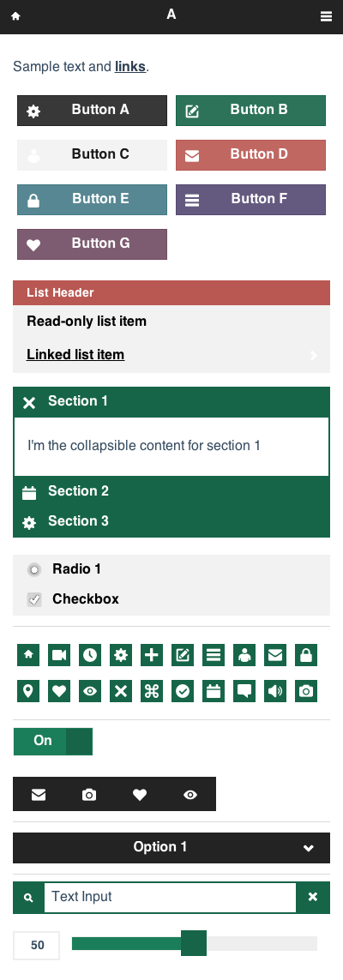This screenshot has height=980, width=343.
Task: Click the mail tab in the dark navbar
Action: click(x=39, y=795)
